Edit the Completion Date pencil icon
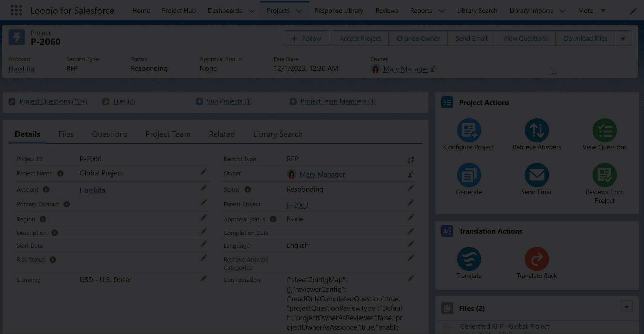 tap(411, 231)
